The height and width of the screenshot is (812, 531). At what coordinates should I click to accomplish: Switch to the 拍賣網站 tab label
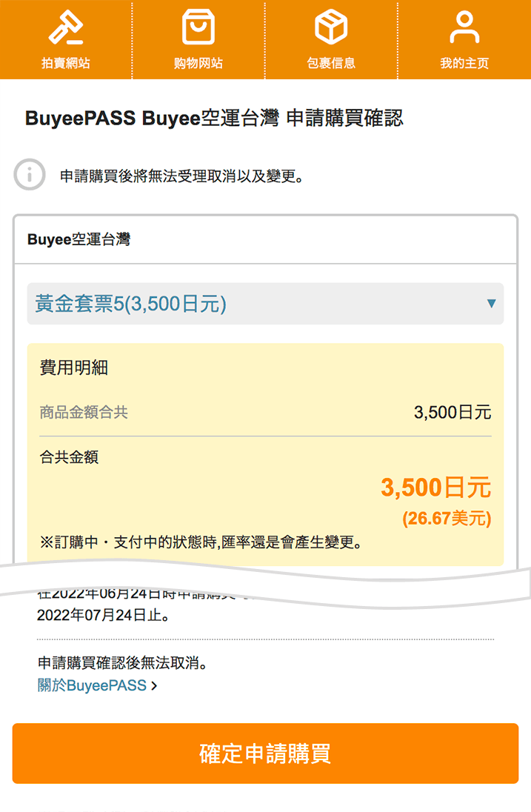66,63
